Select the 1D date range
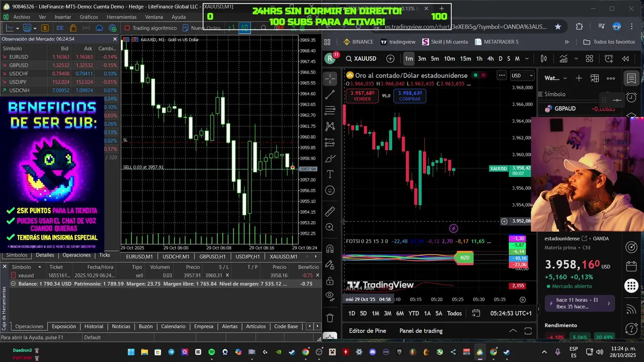Viewport: 644px width, 362px height. pos(352,313)
